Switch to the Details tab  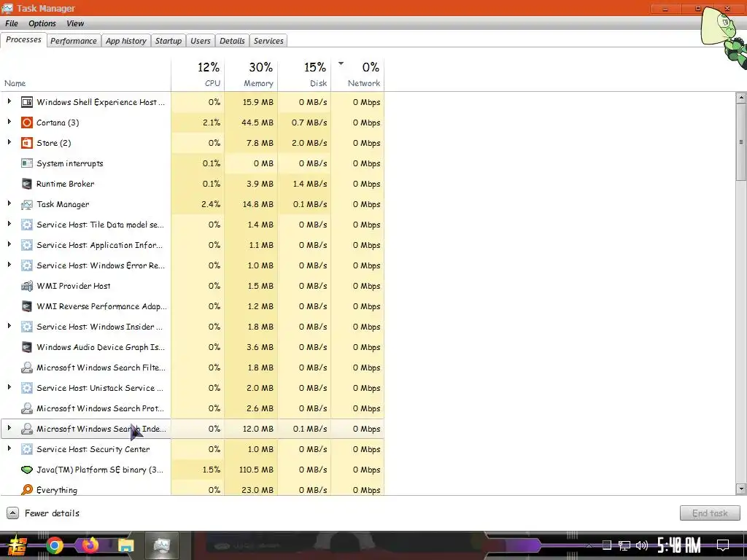[x=232, y=41]
